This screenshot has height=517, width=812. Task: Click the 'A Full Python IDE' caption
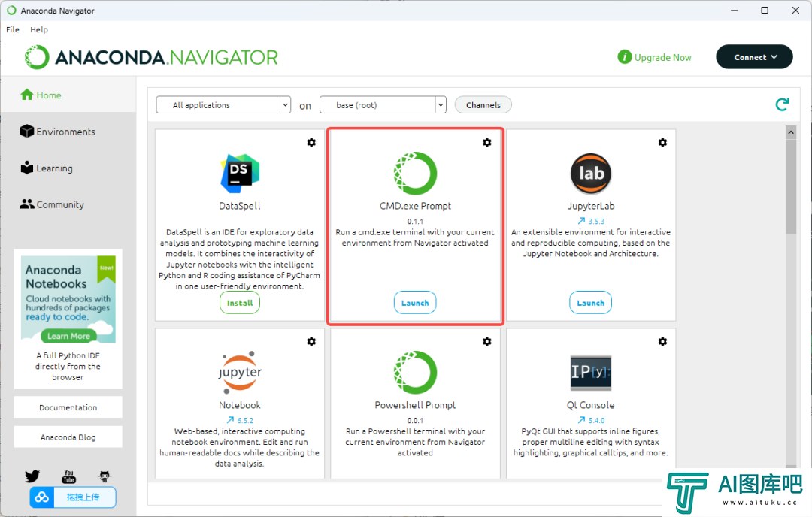pyautogui.click(x=68, y=367)
